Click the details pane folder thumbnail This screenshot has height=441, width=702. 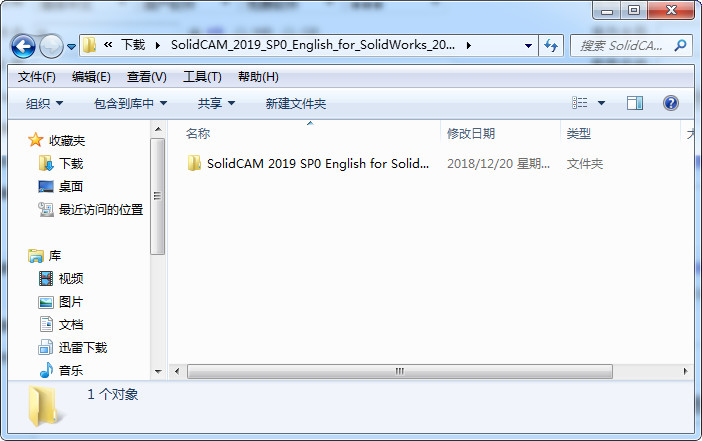click(46, 406)
